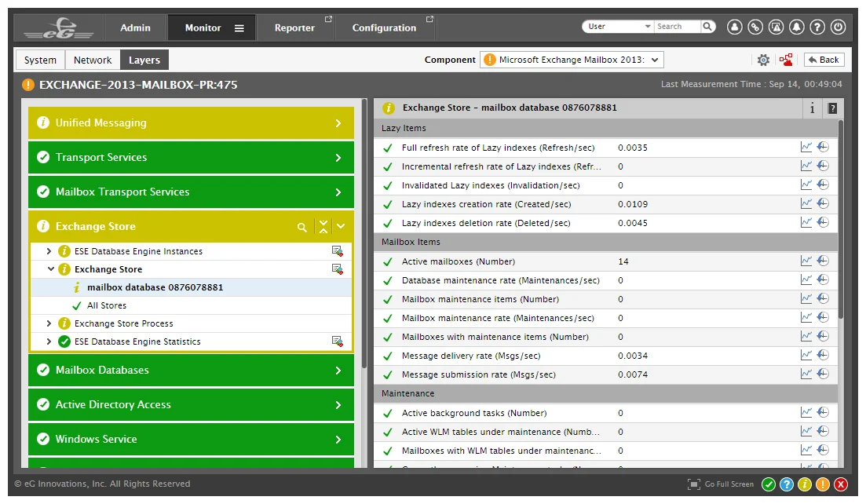This screenshot has width=866, height=504.
Task: Select the Exchange Store Process test label
Action: pos(124,323)
